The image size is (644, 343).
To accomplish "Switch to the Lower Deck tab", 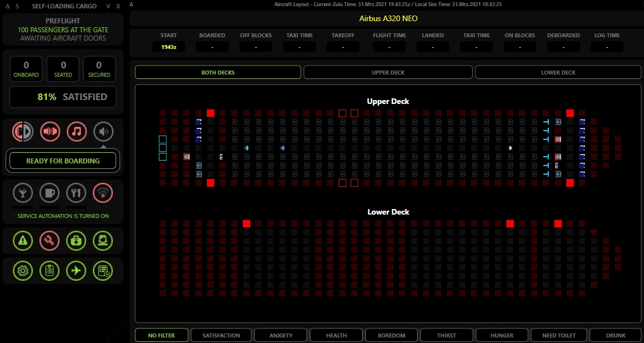I will click(x=558, y=72).
